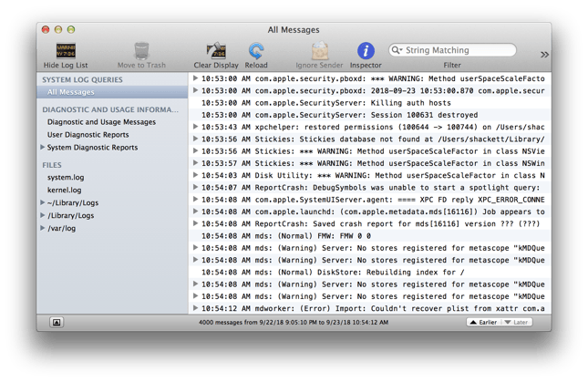Select system.log file
This screenshot has width=588, height=382.
[x=66, y=177]
